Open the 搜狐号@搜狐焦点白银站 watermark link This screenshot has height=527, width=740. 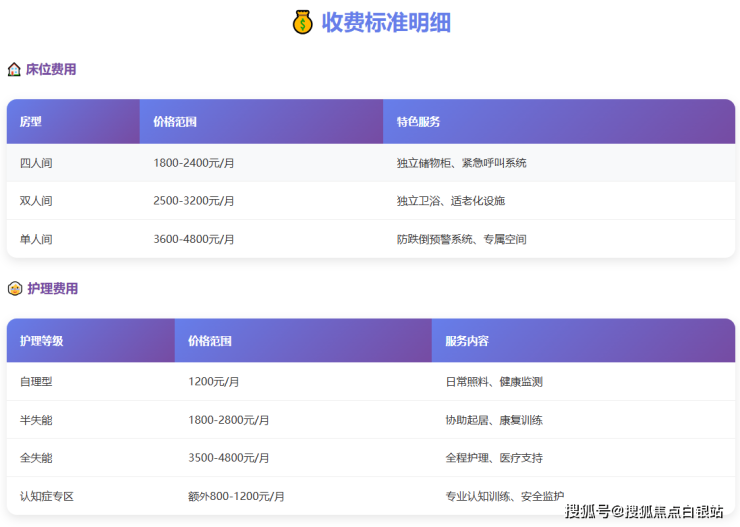pos(644,512)
